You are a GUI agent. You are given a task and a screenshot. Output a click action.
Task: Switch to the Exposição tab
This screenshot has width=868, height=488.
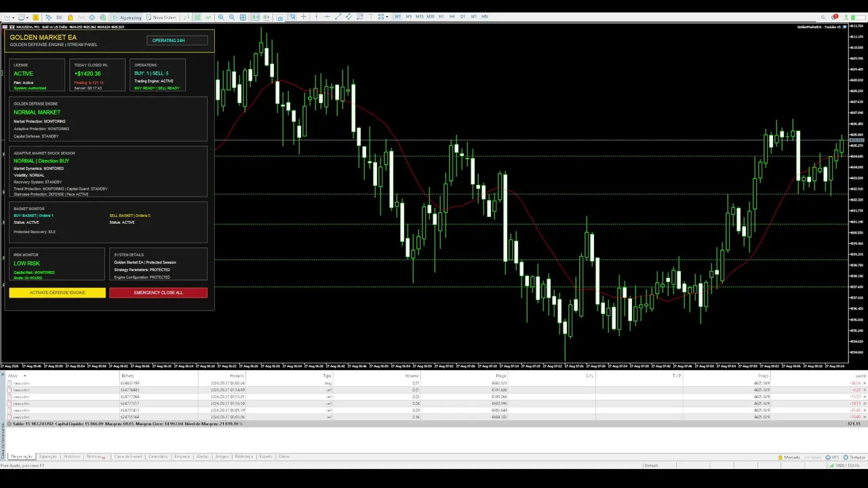(47, 456)
